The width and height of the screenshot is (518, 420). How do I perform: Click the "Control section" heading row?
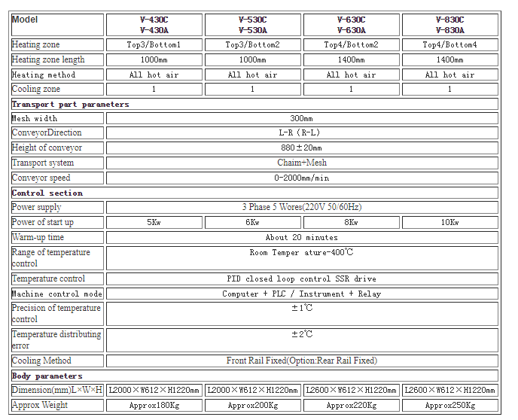pos(47,193)
